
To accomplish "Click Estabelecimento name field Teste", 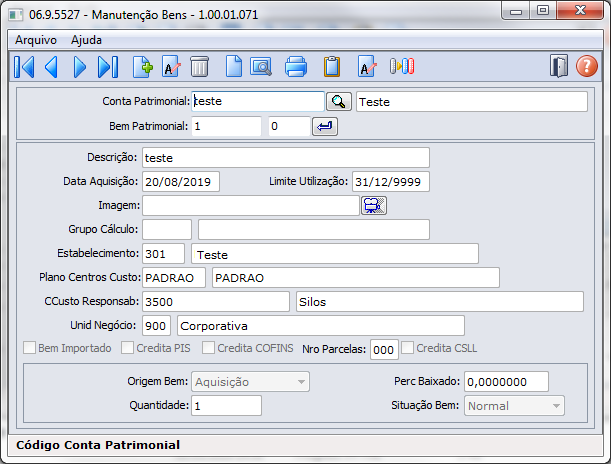I will (x=335, y=254).
